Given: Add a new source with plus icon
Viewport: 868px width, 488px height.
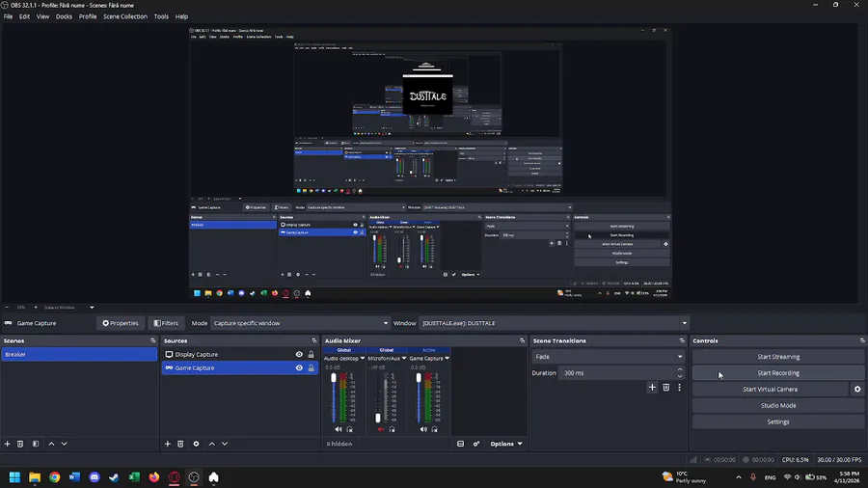Looking at the screenshot, I should pyautogui.click(x=167, y=444).
